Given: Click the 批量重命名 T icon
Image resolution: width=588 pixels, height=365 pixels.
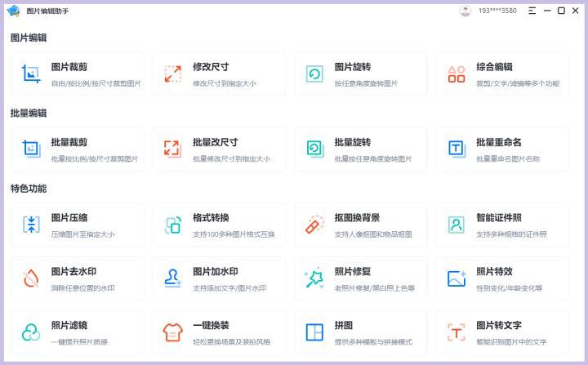Looking at the screenshot, I should coord(457,149).
